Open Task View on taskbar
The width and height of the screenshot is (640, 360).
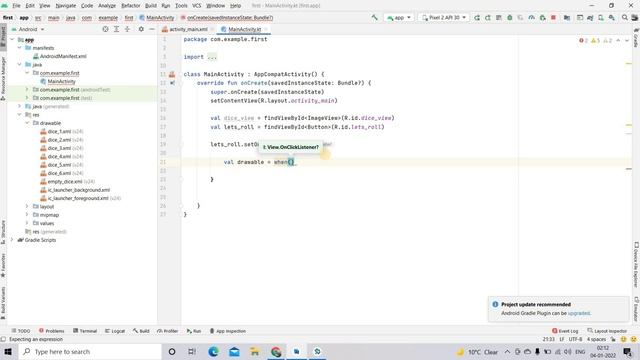tap(192, 351)
